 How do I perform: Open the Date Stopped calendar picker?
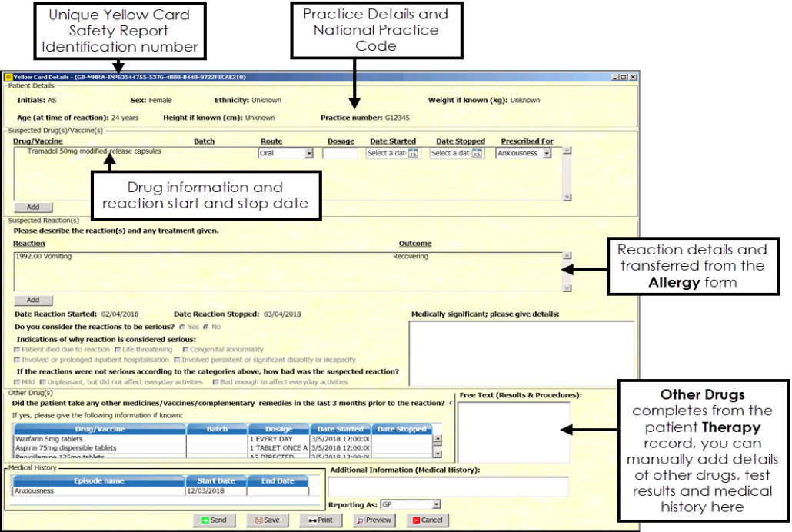point(477,154)
